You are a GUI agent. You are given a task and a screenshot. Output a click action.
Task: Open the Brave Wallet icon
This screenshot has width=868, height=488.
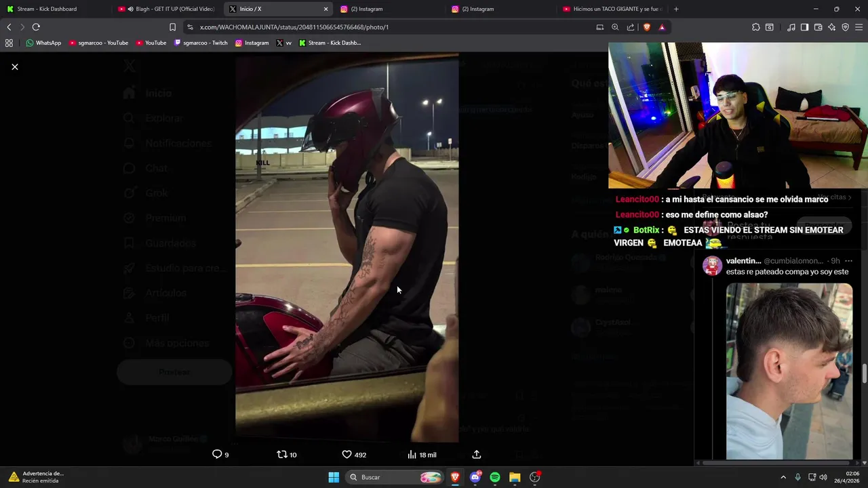pyautogui.click(x=818, y=27)
